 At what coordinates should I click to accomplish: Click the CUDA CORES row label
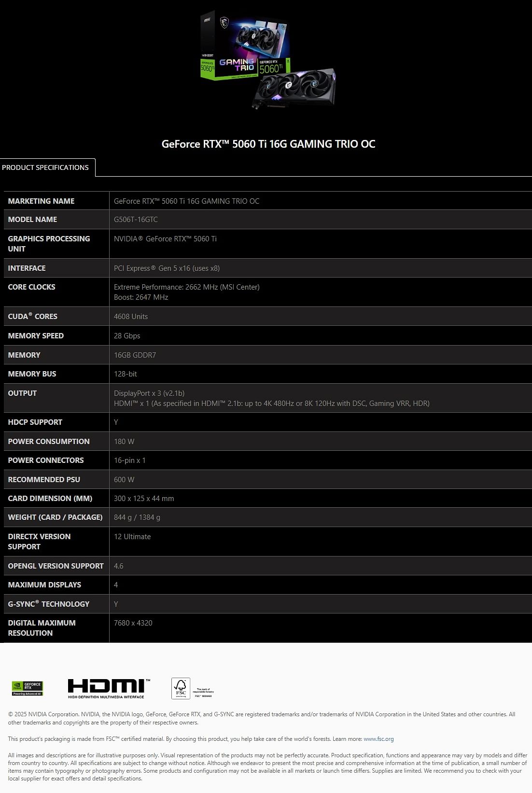tap(32, 316)
